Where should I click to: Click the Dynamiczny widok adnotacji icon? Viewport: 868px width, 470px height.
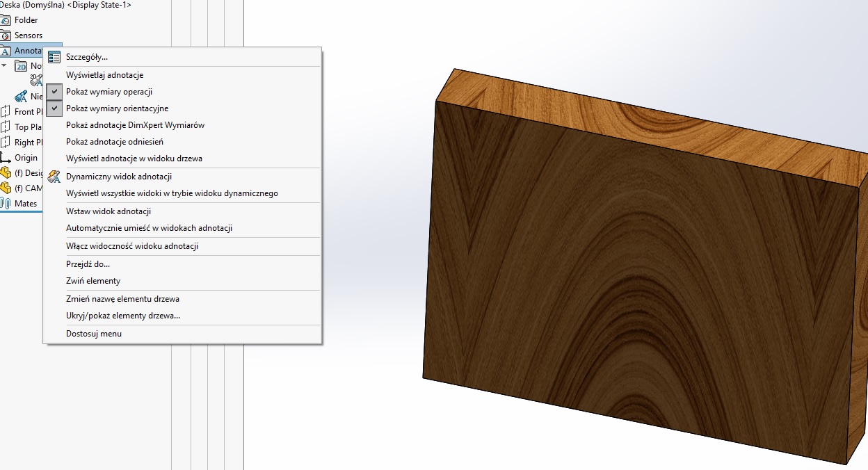[x=54, y=177]
